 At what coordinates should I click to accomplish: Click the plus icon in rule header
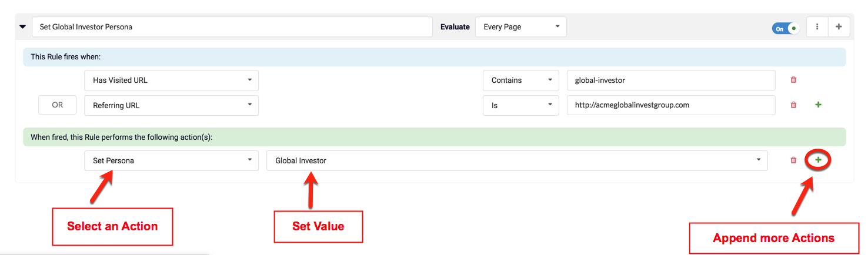tap(839, 27)
